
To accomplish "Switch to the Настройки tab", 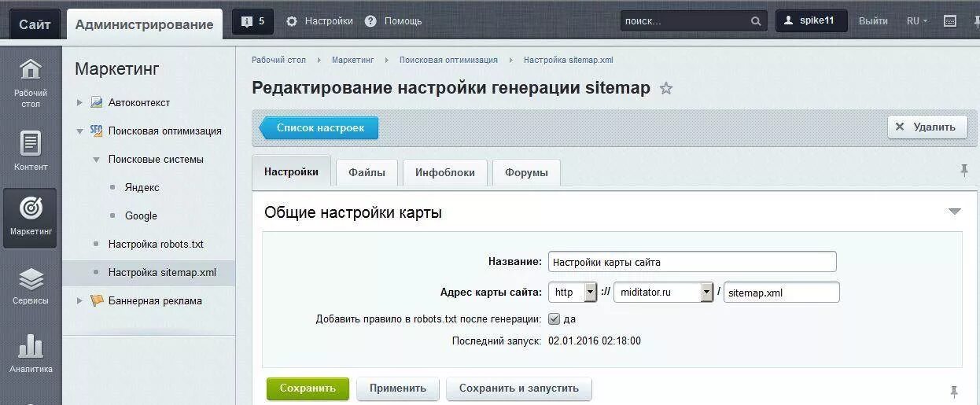I will (x=291, y=171).
